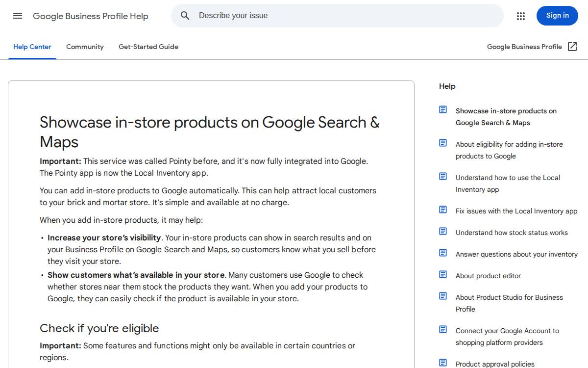Click article icon beside Product approval policies

coord(443,363)
